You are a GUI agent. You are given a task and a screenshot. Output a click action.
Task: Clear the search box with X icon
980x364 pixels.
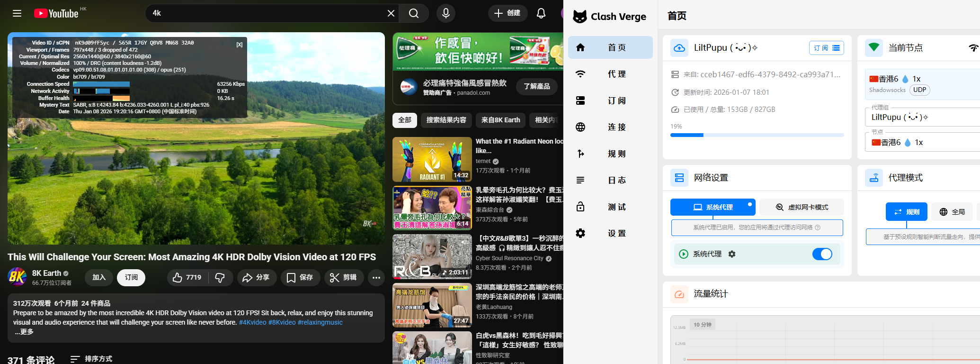pos(391,13)
